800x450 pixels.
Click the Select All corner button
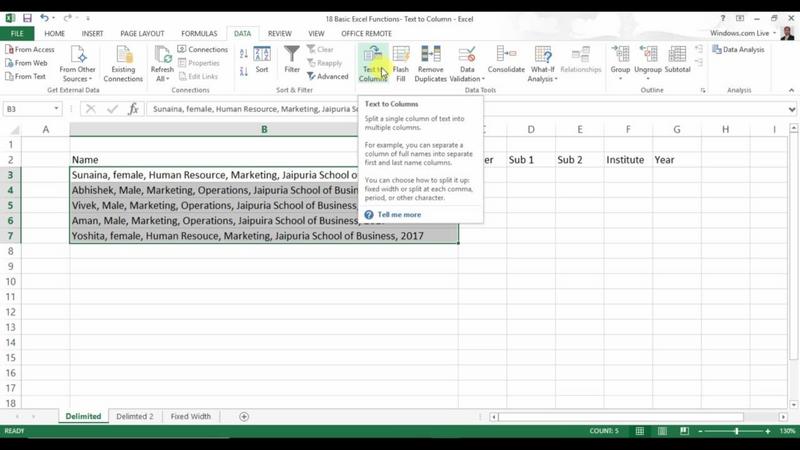coord(14,130)
